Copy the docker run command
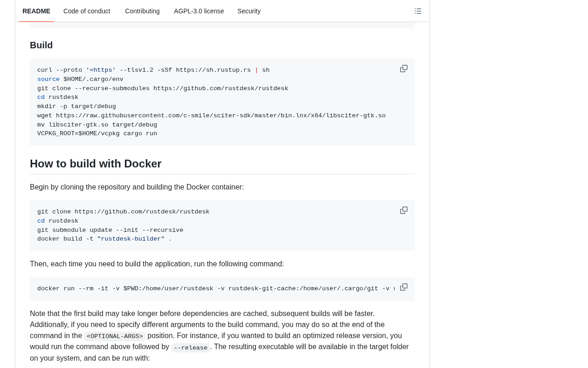 [x=404, y=287]
